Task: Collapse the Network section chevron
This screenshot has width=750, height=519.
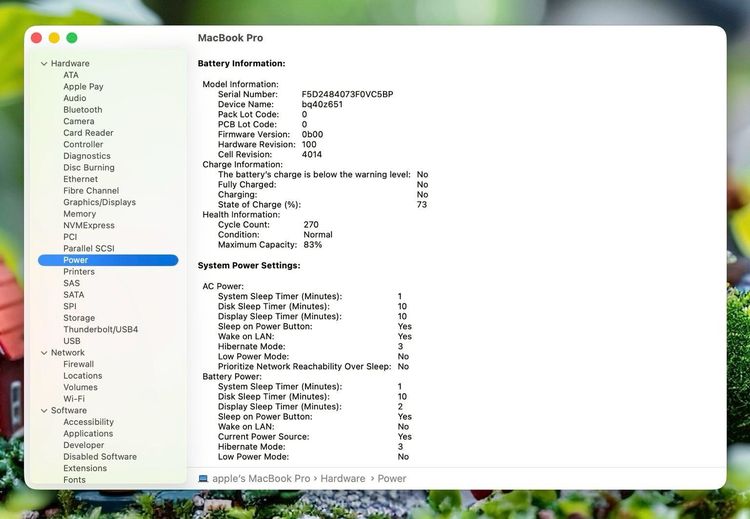Action: (44, 353)
